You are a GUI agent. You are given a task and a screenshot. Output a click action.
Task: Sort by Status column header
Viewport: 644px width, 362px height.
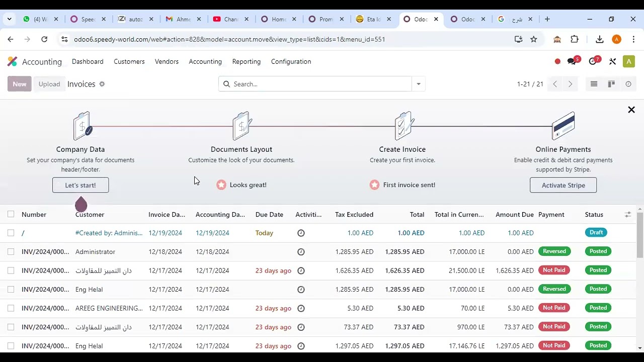[594, 215]
